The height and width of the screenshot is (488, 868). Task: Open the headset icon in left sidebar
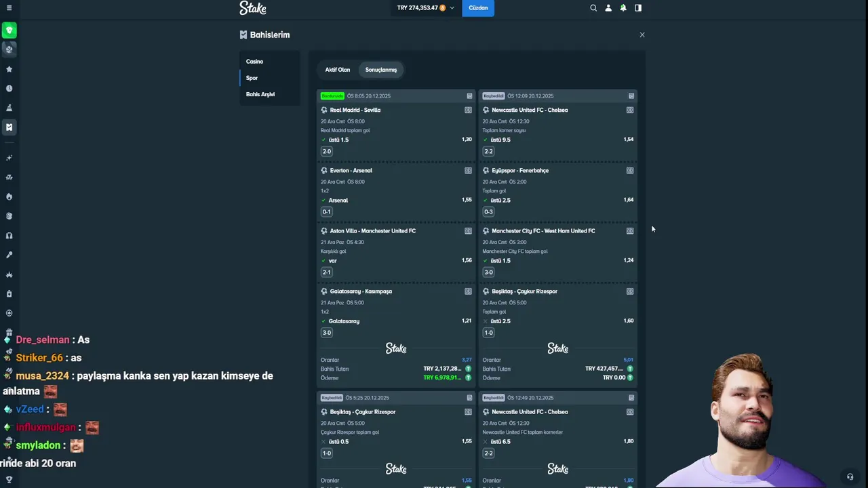click(9, 236)
